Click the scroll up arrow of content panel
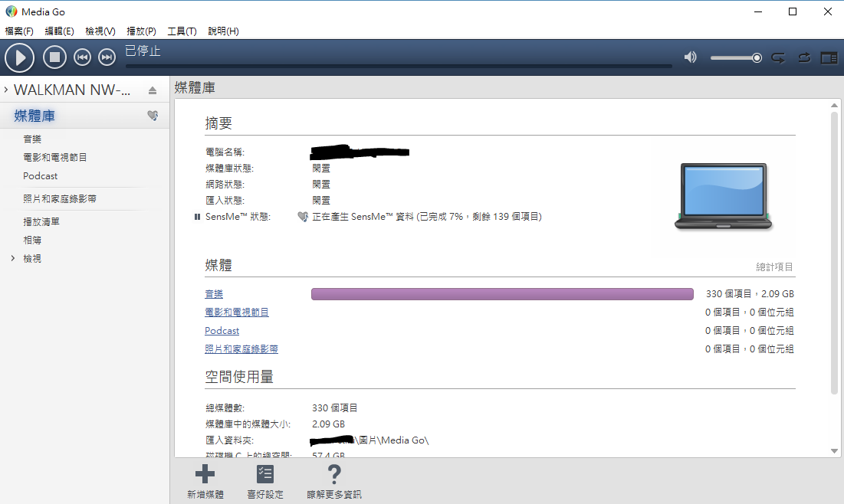This screenshot has height=504, width=844. point(834,106)
